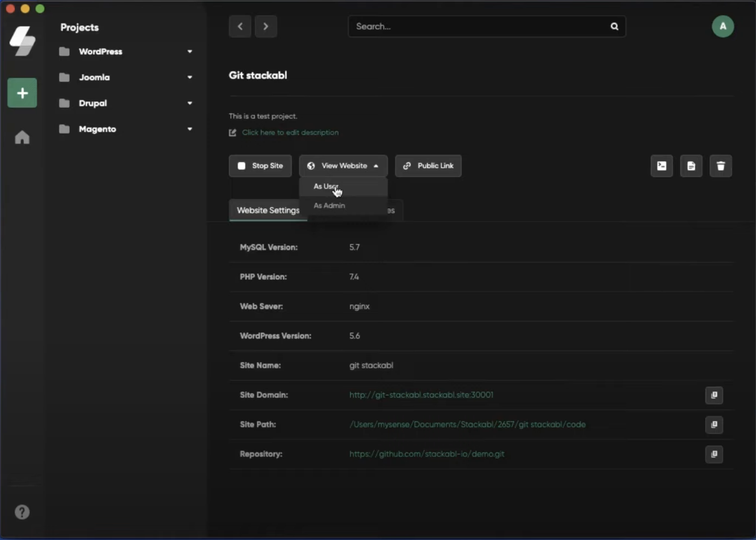Image resolution: width=756 pixels, height=540 pixels.
Task: Click the trash delete site icon
Action: pos(721,166)
